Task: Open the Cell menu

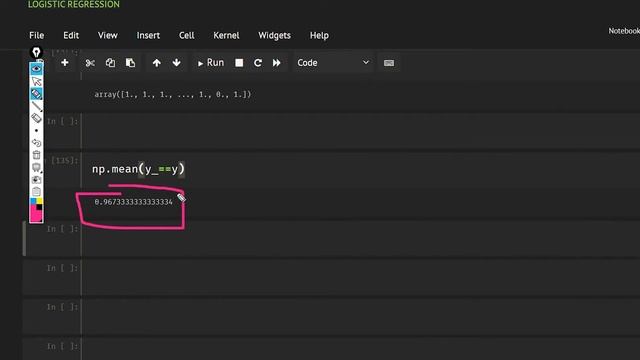Action: pos(187,36)
